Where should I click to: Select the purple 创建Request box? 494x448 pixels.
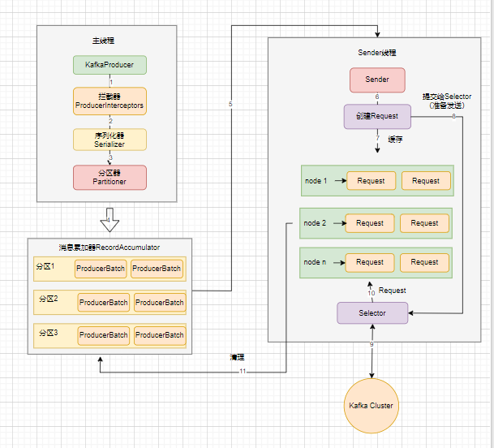coord(377,116)
